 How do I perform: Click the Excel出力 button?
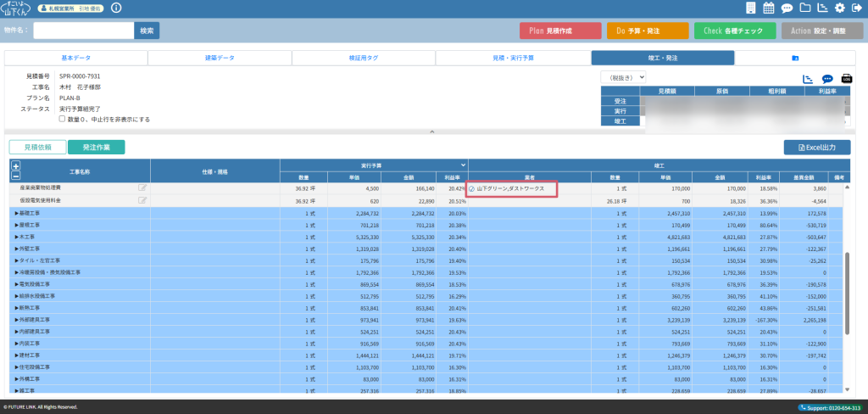point(816,147)
